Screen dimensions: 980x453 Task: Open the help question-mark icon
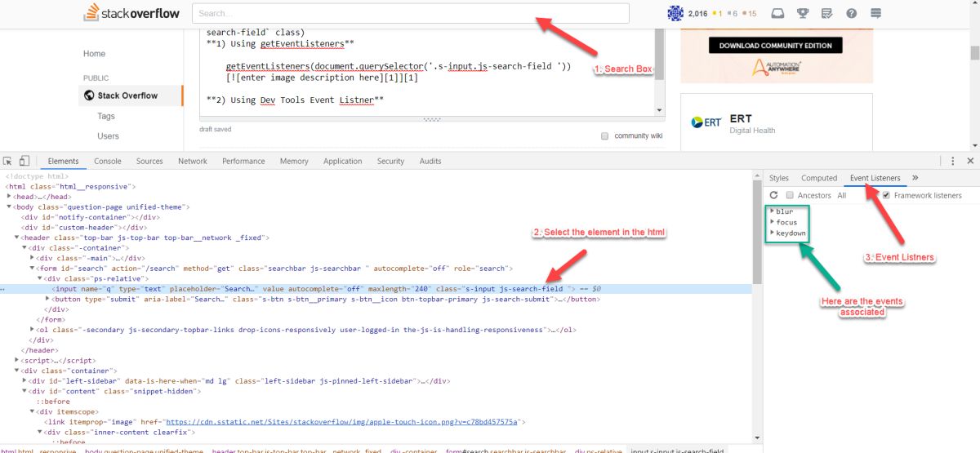pos(851,13)
